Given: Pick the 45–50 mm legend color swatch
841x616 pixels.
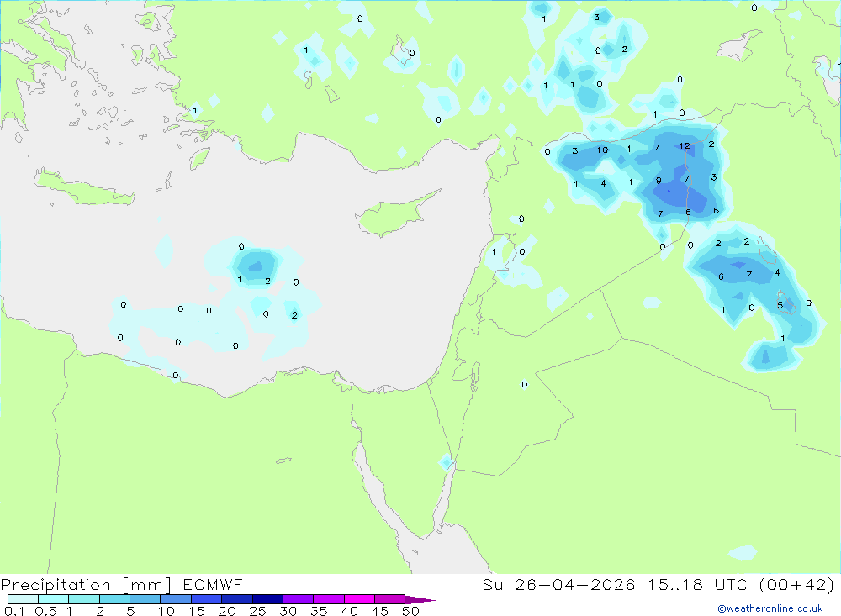Looking at the screenshot, I should point(390,599).
